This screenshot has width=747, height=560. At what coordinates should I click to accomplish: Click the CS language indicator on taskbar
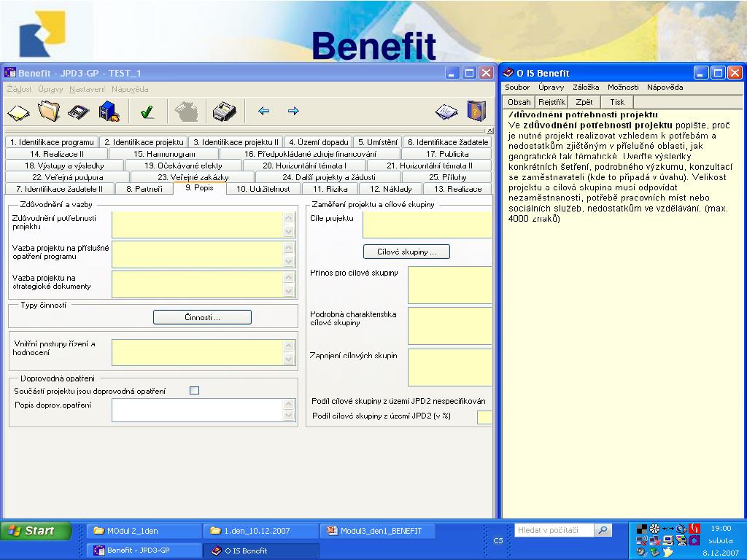[x=498, y=540]
